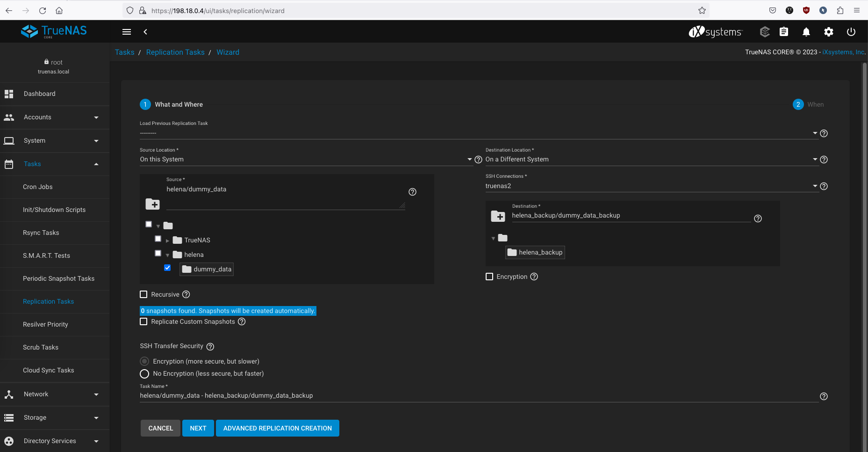Open the alerts bell icon
The height and width of the screenshot is (452, 868).
pos(806,32)
